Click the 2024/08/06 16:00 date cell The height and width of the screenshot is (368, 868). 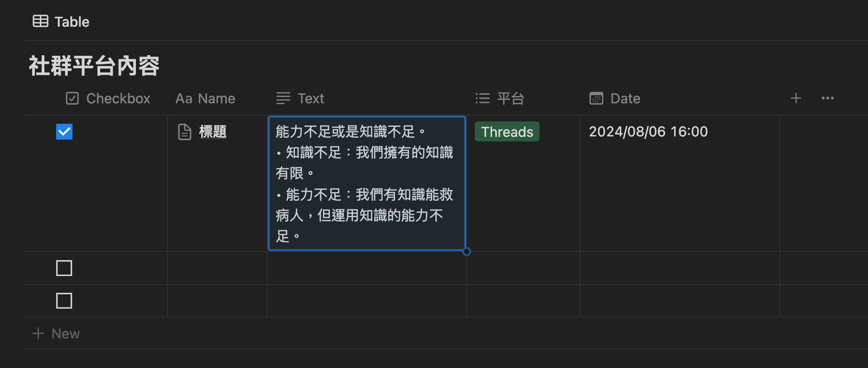648,132
